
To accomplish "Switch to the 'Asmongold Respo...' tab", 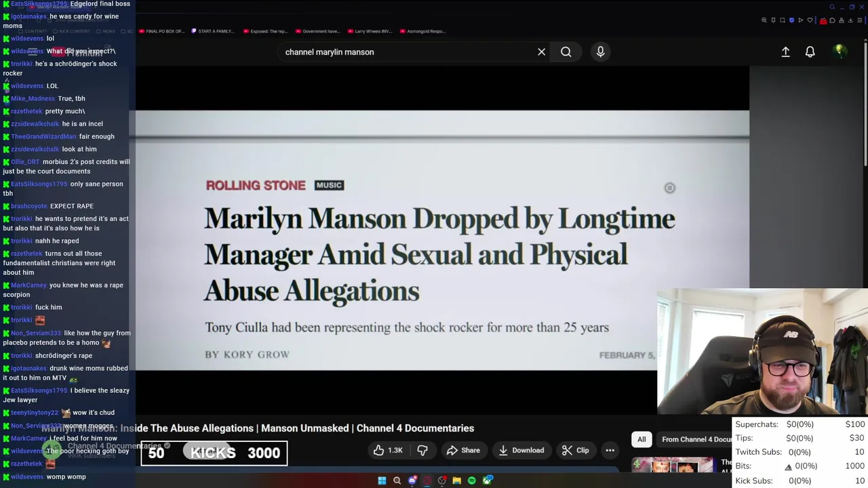I will [422, 31].
